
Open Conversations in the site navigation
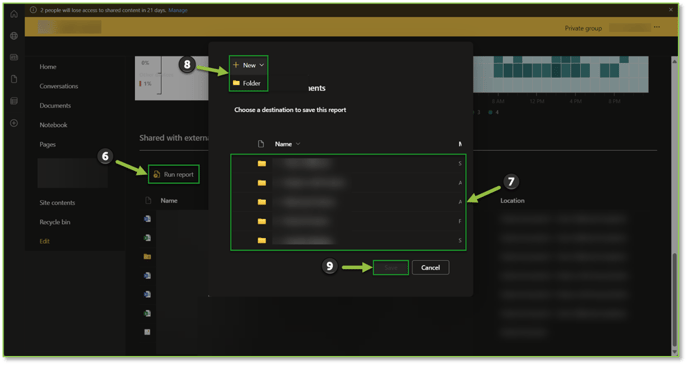point(59,86)
